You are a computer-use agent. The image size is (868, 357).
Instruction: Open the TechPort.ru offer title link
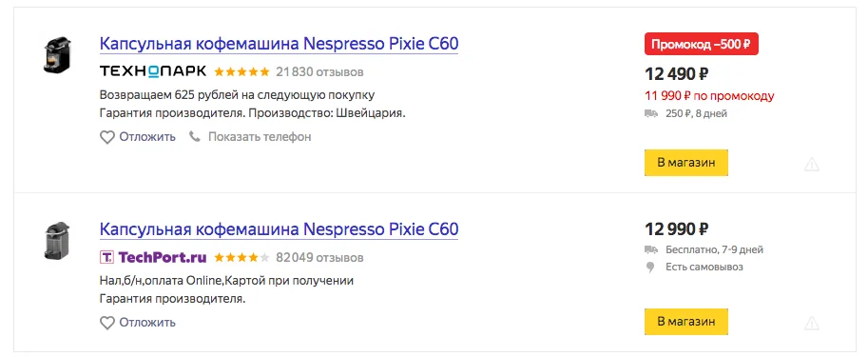[x=279, y=228]
